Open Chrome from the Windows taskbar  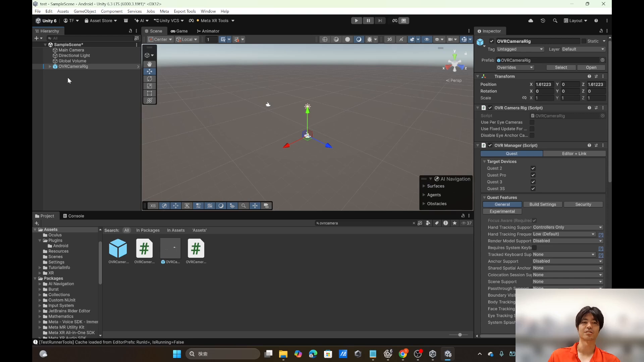(x=403, y=354)
